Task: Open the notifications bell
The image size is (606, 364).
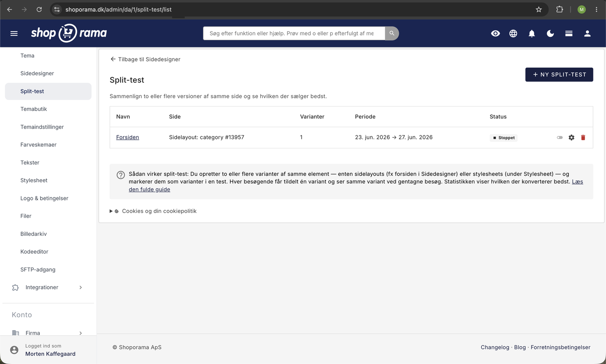Action: pos(532,33)
